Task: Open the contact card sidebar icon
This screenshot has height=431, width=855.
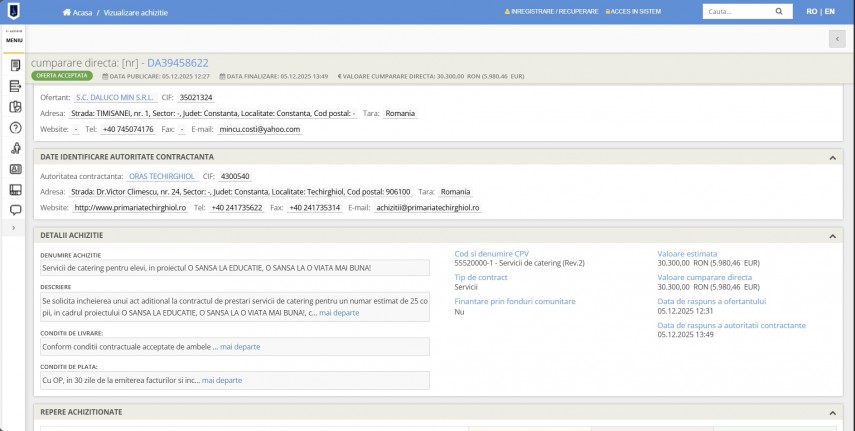Action: tap(15, 169)
